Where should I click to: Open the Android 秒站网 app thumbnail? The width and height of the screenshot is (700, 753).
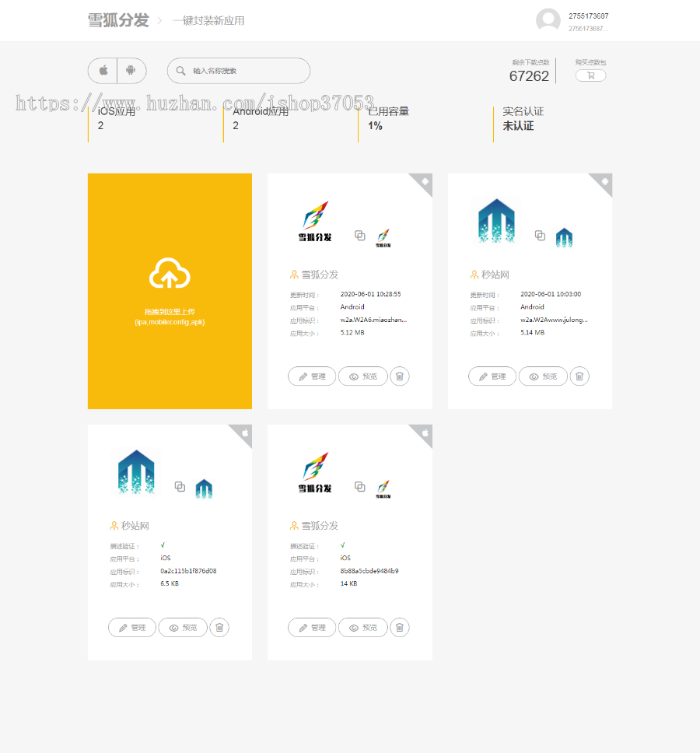(495, 221)
